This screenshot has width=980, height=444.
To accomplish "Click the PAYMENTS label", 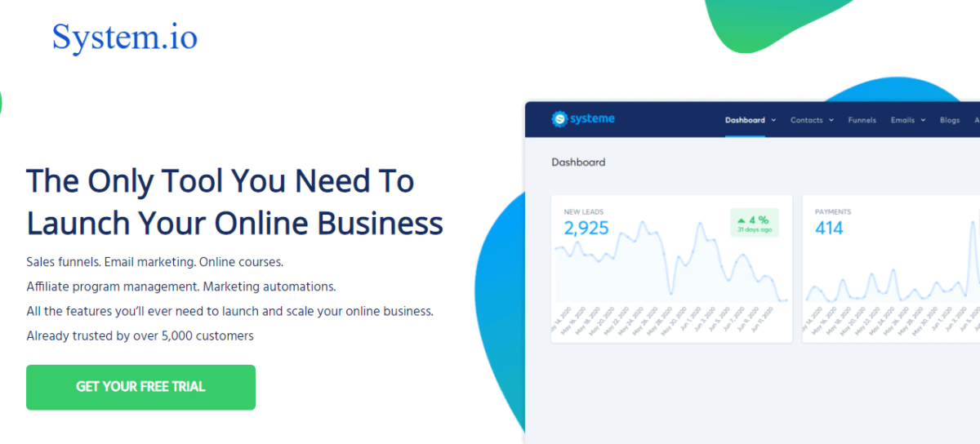I will (833, 212).
